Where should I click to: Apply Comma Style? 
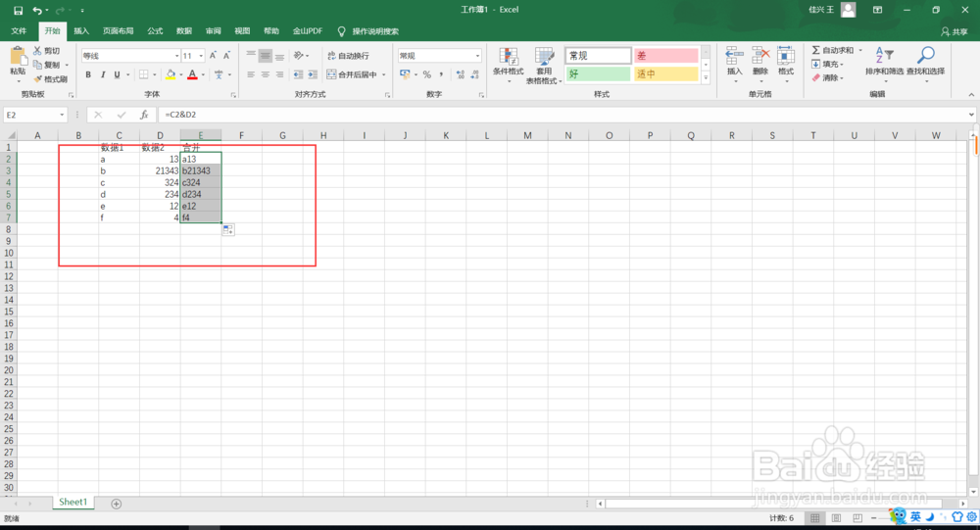coord(441,74)
